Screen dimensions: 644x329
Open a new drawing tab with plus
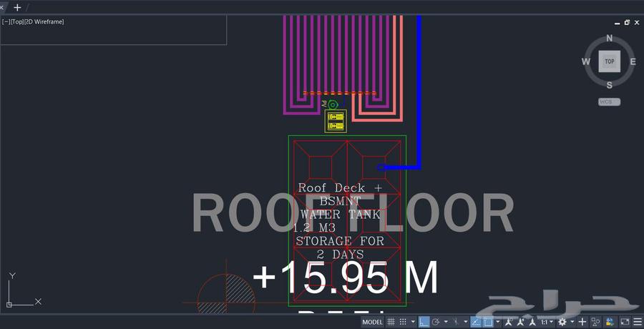pos(17,7)
